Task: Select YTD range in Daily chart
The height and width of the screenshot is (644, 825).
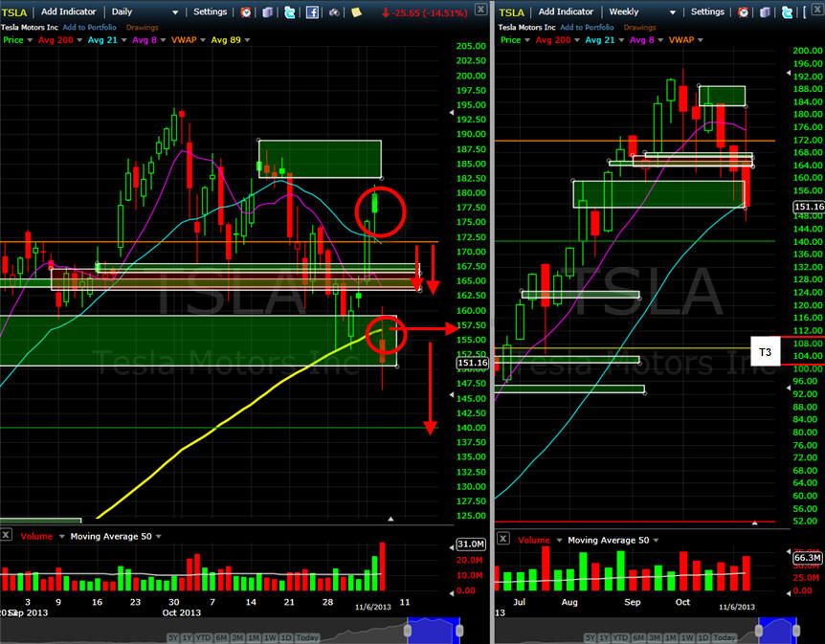Action: [x=203, y=637]
